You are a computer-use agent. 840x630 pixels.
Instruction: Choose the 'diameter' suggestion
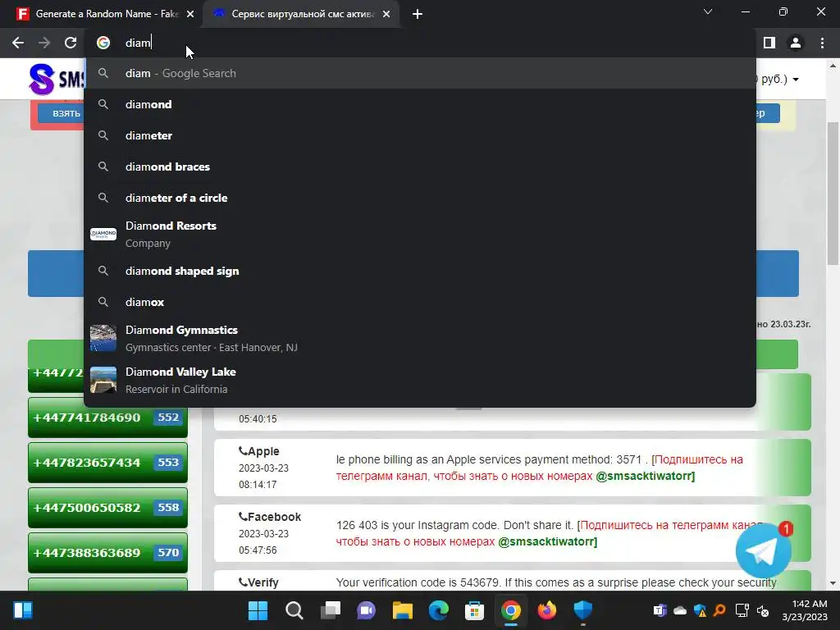[420, 135]
